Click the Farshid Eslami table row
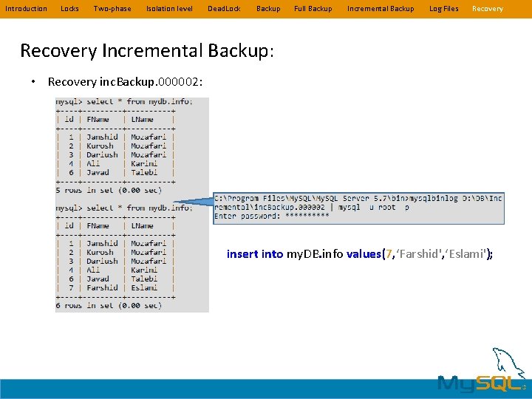The height and width of the screenshot is (399, 532). pos(115,287)
